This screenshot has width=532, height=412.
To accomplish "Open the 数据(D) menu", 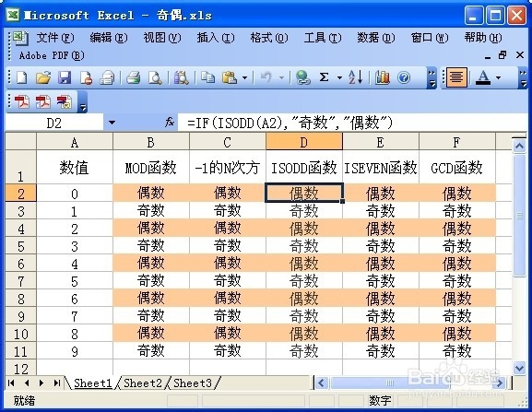I will (376, 38).
